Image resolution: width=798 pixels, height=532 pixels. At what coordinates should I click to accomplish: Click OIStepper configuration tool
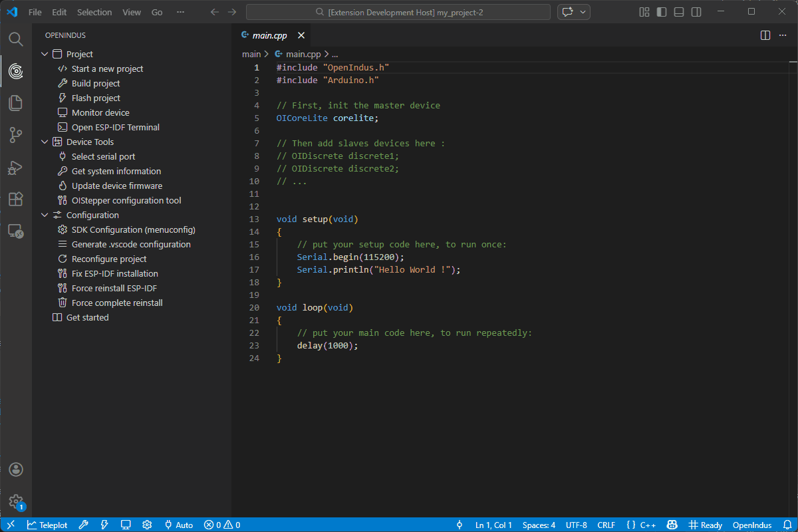(126, 201)
